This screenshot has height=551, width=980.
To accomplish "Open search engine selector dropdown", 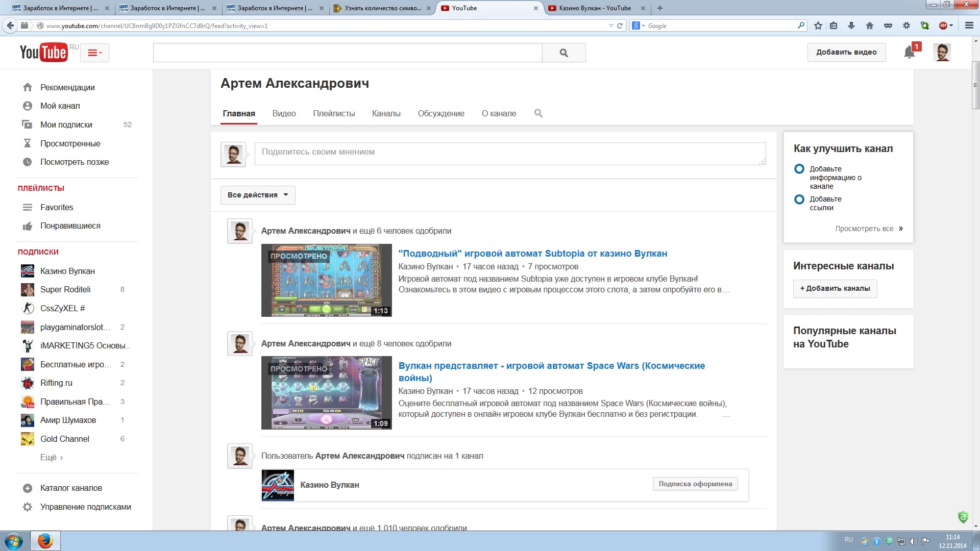I will (638, 26).
